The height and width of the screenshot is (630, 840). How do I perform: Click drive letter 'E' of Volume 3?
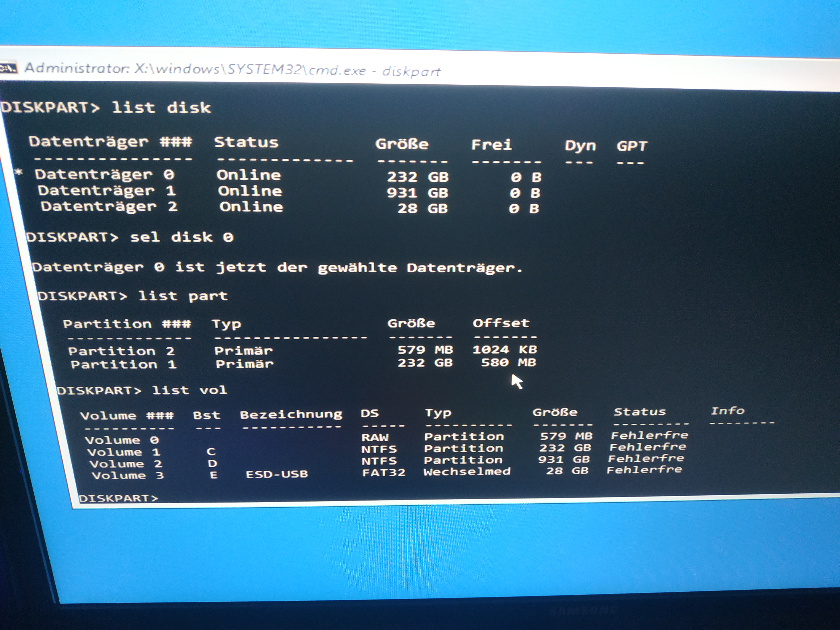(x=214, y=475)
